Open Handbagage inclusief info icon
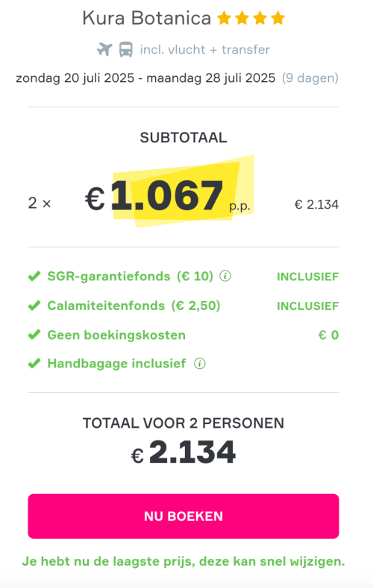 click(200, 364)
